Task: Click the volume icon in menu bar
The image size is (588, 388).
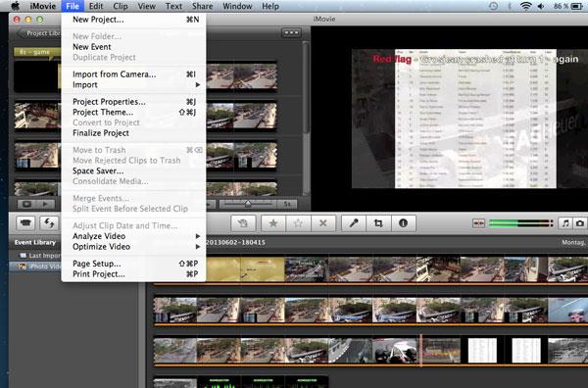Action: 541,6
